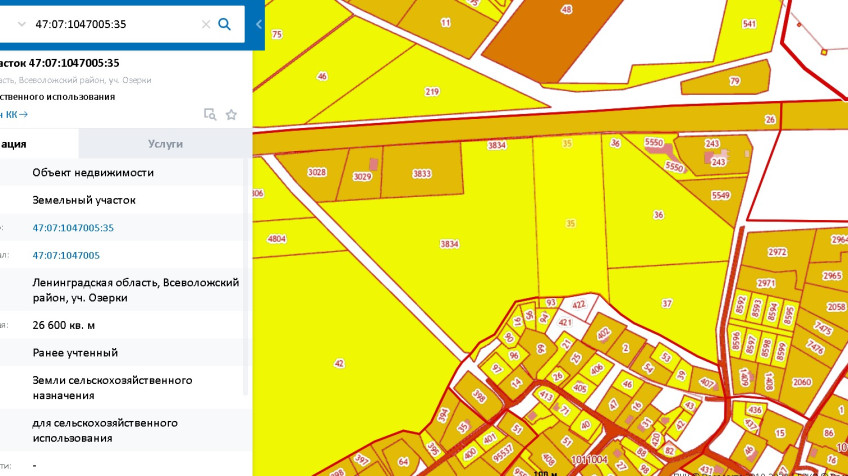Collapse the side info panel
This screenshot has width=848, height=476.
pos(259,24)
